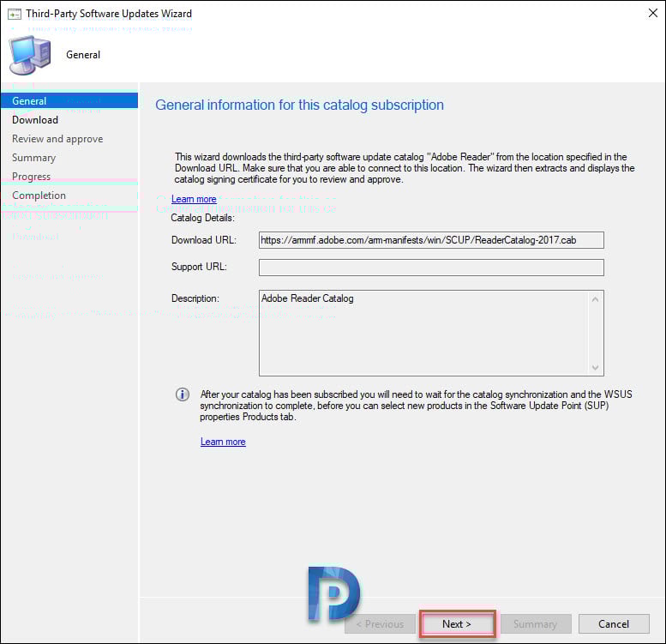Click heading 'General information for this catalog subscription'
666x644 pixels.
coord(299,105)
